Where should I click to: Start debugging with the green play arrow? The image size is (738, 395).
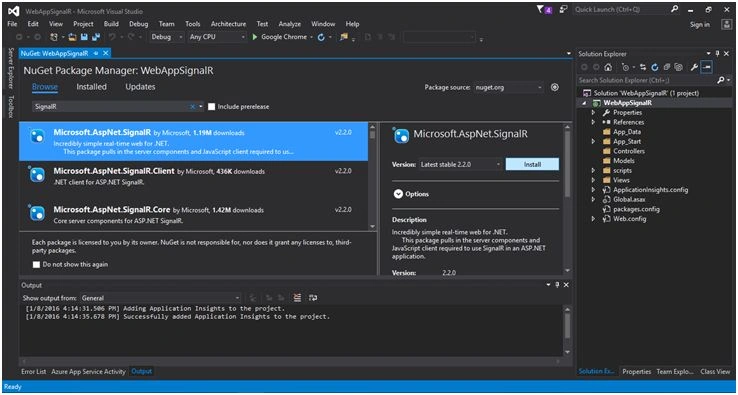(x=255, y=37)
